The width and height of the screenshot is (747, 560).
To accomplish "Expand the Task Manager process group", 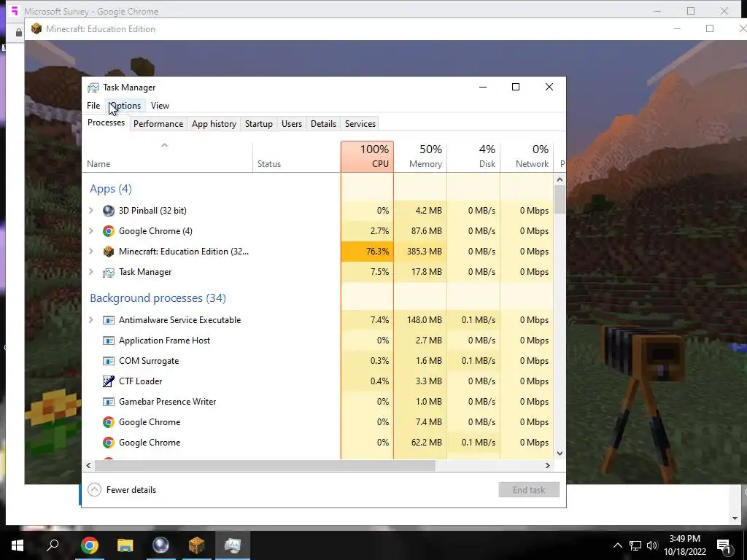I will (x=91, y=272).
